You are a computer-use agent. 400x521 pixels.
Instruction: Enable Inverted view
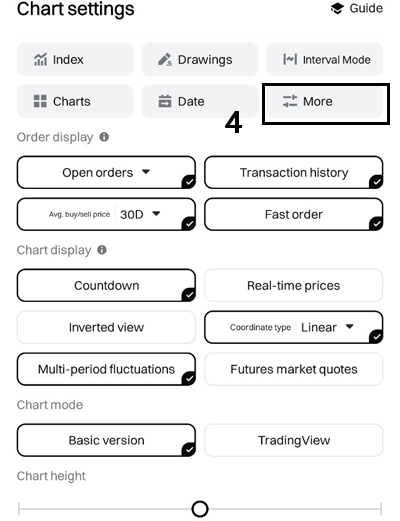[x=106, y=327]
